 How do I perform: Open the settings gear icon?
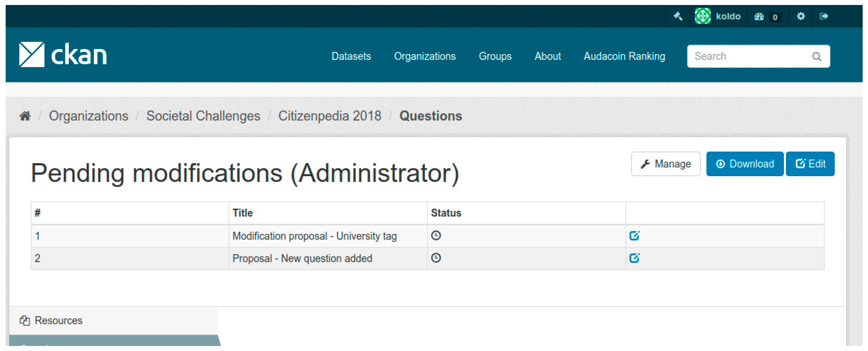pos(800,16)
